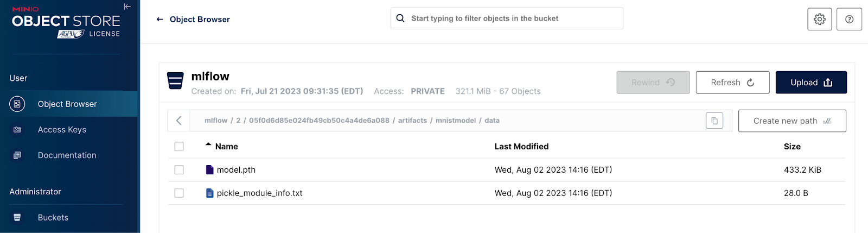This screenshot has height=233, width=868.
Task: Open the help question mark icon
Action: [849, 19]
